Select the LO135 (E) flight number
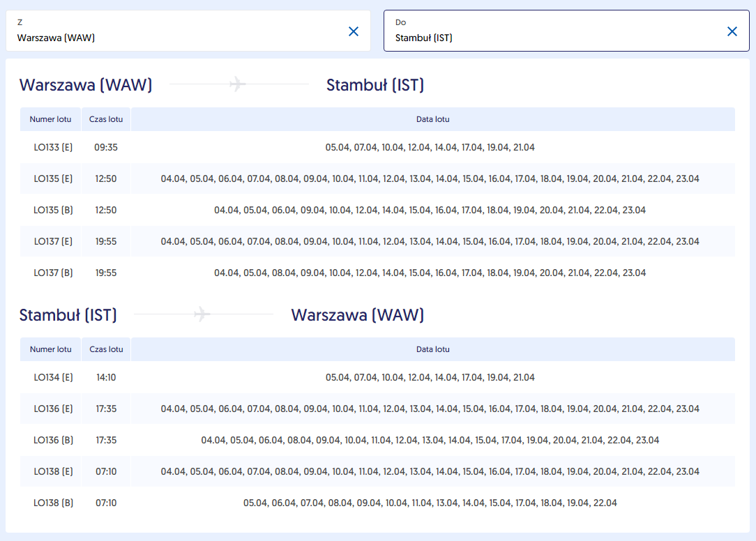The height and width of the screenshot is (541, 756). tap(53, 179)
